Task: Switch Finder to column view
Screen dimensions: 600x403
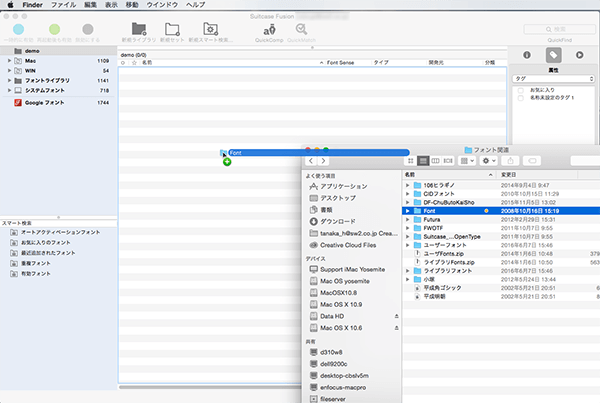Action: 435,161
